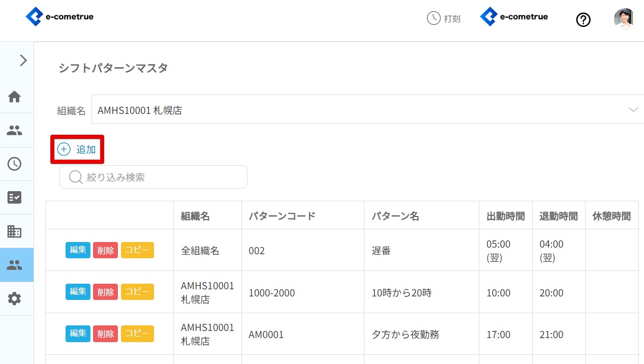The image size is (644, 364).
Task: Click the highlighted people icon in sidebar
Action: [15, 265]
